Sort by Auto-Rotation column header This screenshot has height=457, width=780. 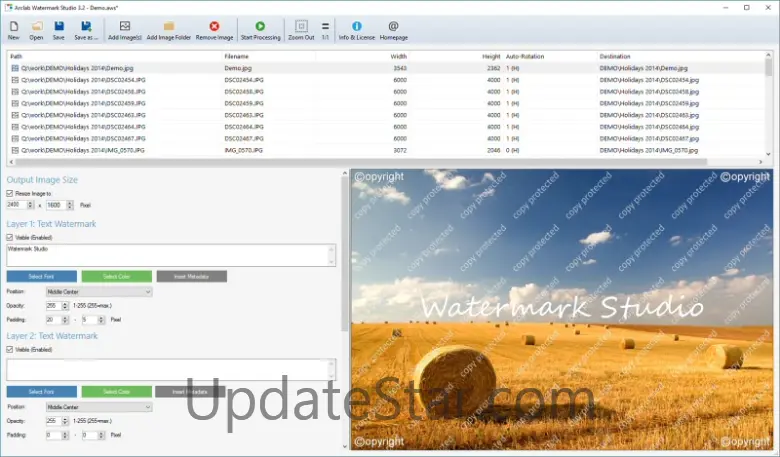tap(525, 57)
